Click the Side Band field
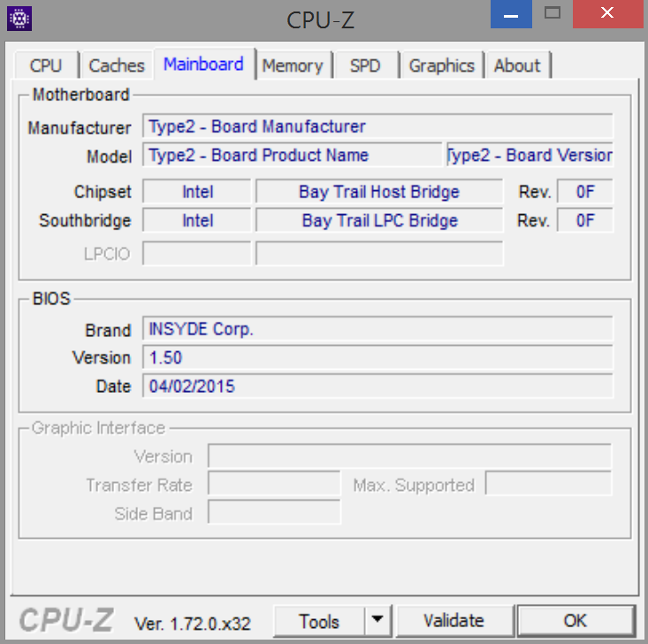This screenshot has height=644, width=648. tap(274, 512)
